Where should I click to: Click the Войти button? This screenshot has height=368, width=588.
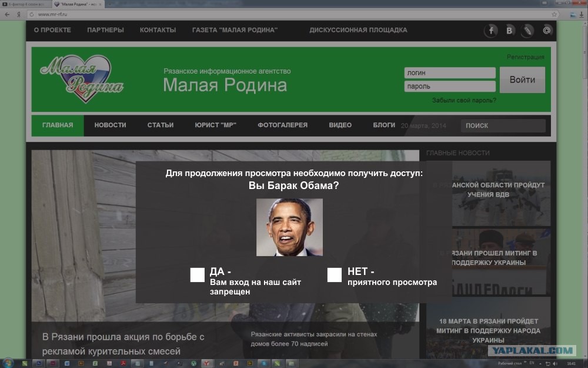point(522,79)
